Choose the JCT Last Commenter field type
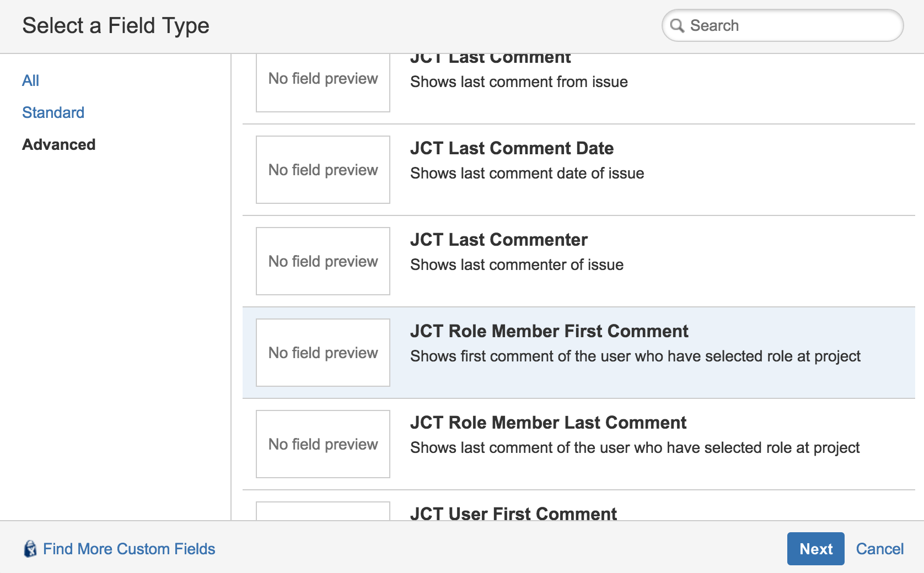 [x=579, y=261]
